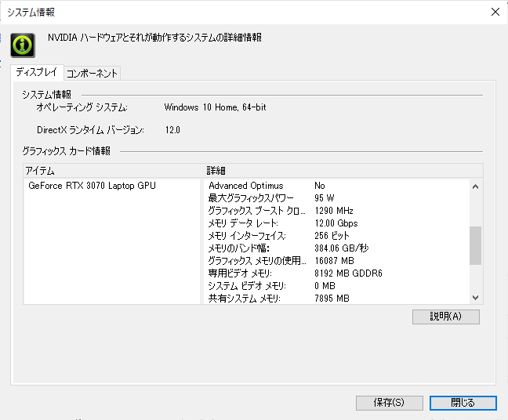This screenshot has height=420, width=508.
Task: Select the メモリ データ レート row
Action: pyautogui.click(x=337, y=223)
